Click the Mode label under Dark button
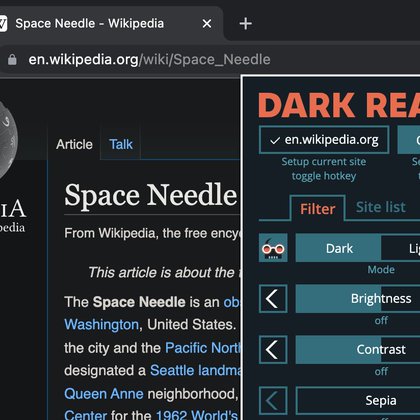420x420 pixels. (x=381, y=269)
